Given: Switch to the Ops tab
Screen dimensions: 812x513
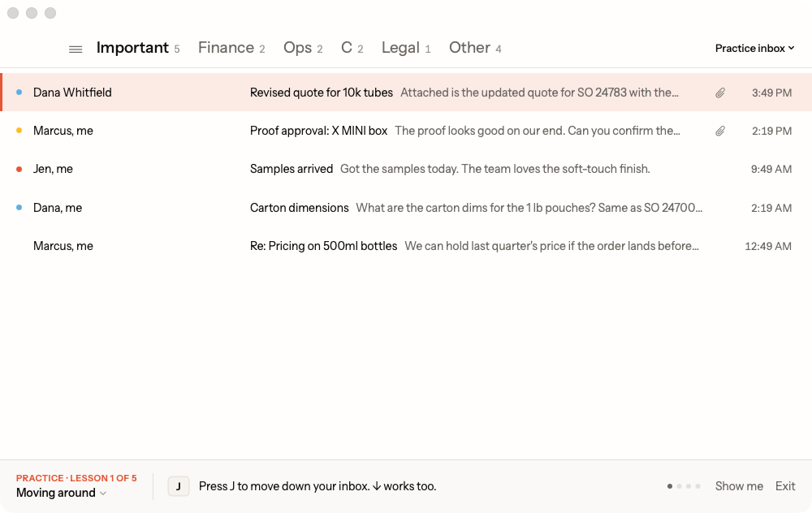Looking at the screenshot, I should pyautogui.click(x=303, y=48).
